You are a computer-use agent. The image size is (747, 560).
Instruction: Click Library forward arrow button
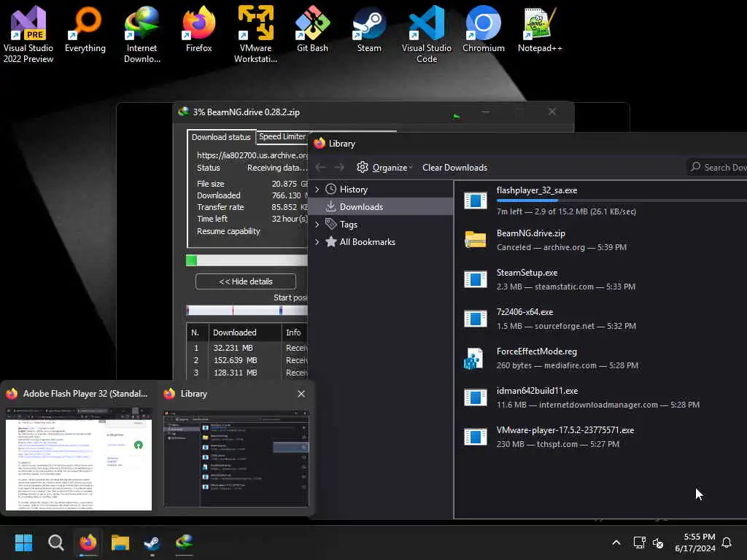pyautogui.click(x=339, y=168)
